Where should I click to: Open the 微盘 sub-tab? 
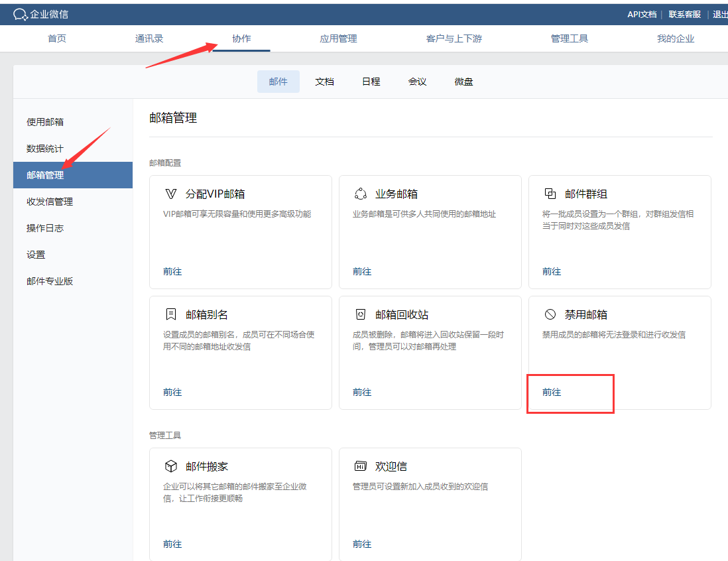point(463,82)
